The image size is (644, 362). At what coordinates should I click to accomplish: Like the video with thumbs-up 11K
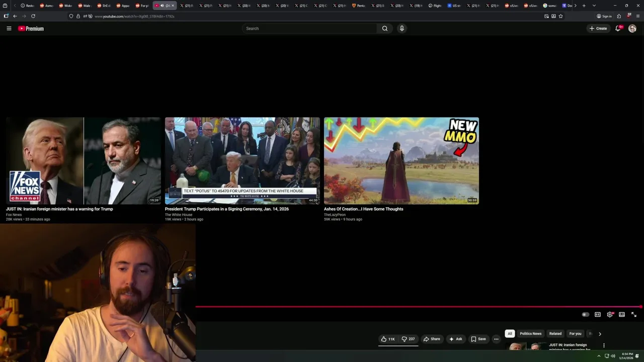pyautogui.click(x=388, y=339)
